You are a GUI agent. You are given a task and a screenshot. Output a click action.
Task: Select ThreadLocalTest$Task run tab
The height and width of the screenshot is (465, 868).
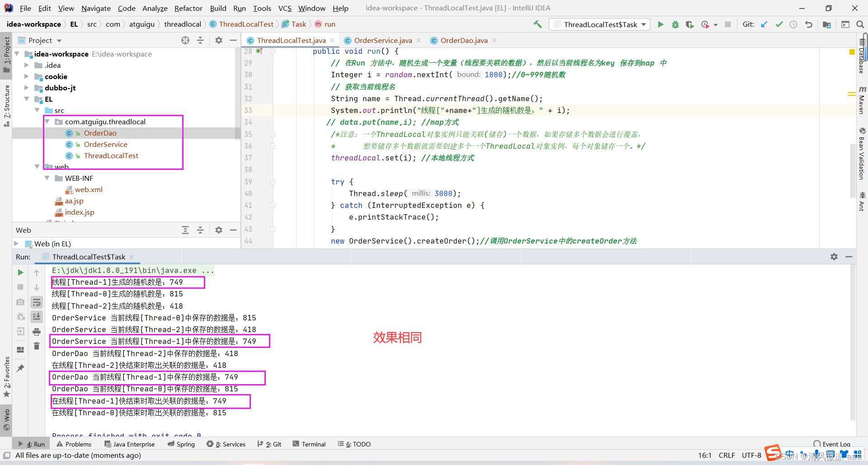tap(89, 257)
